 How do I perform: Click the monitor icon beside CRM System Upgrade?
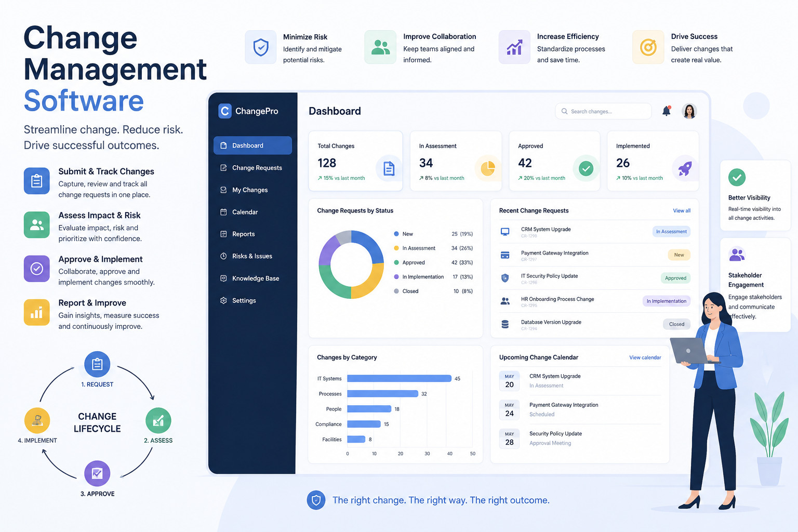tap(505, 232)
